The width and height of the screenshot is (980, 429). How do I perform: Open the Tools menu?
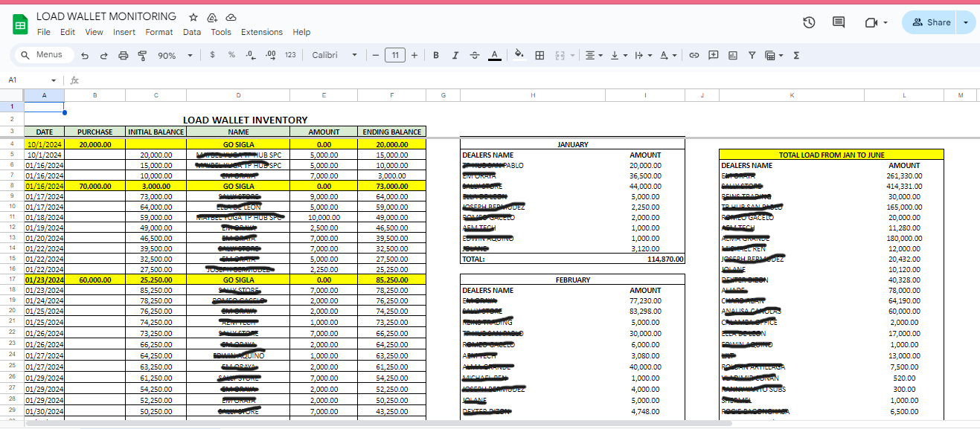pyautogui.click(x=221, y=32)
